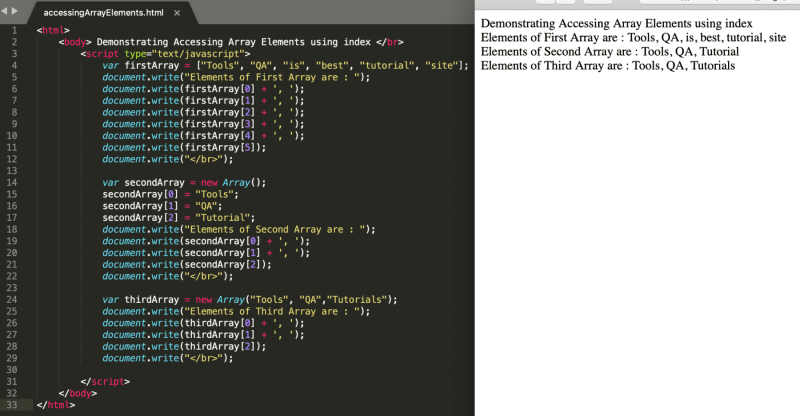The image size is (800, 416).
Task: Click the secondArray[2] = "Tutorial" assignment
Action: click(x=179, y=218)
